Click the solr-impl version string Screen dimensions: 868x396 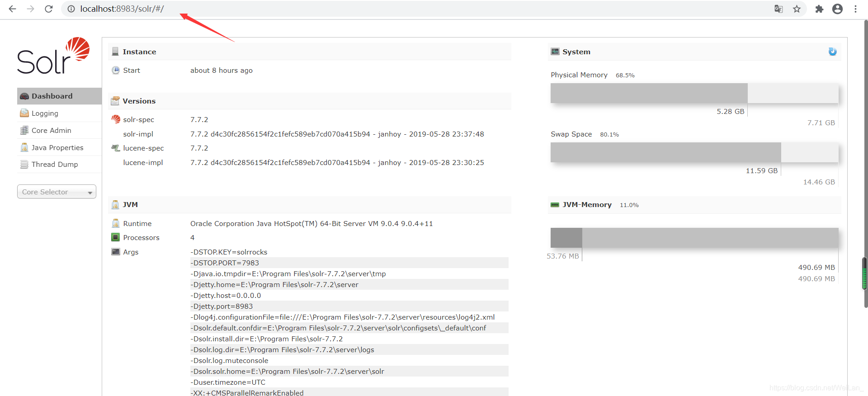click(x=337, y=134)
